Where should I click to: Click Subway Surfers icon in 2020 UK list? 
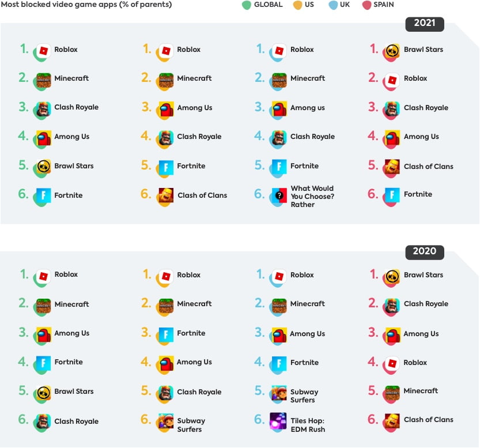(279, 393)
